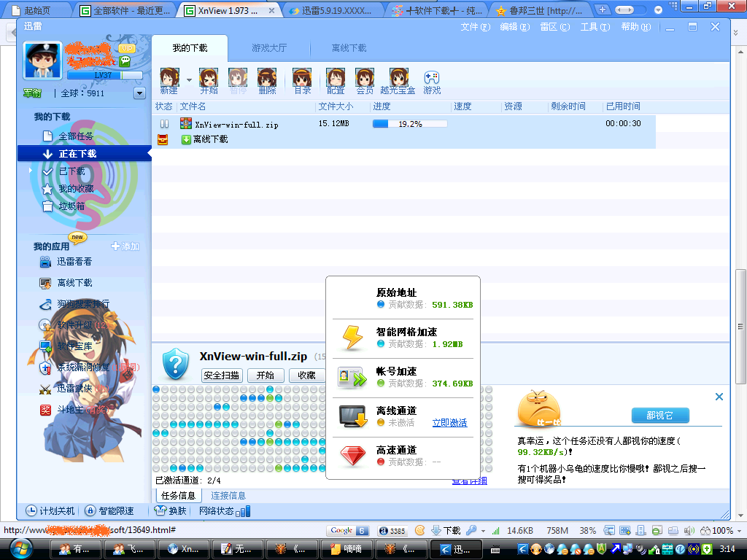Screen dimensions: 747x560
Task: Open 离线下载 in the 我的应用 sidebar list
Action: 66,283
